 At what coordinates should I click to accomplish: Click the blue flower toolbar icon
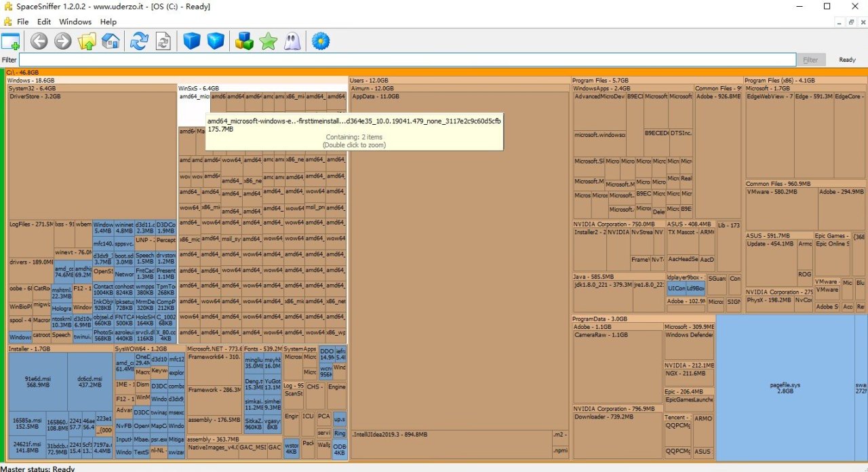[321, 41]
